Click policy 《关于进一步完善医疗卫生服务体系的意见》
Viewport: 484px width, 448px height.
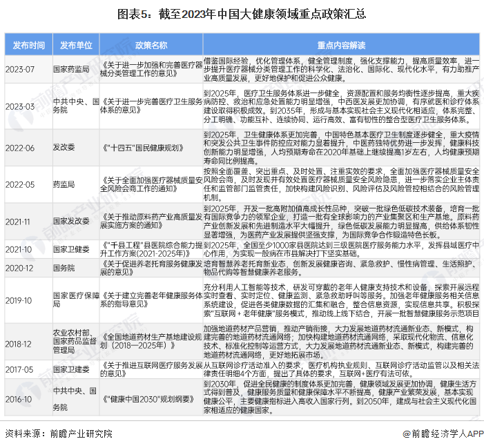(151, 106)
